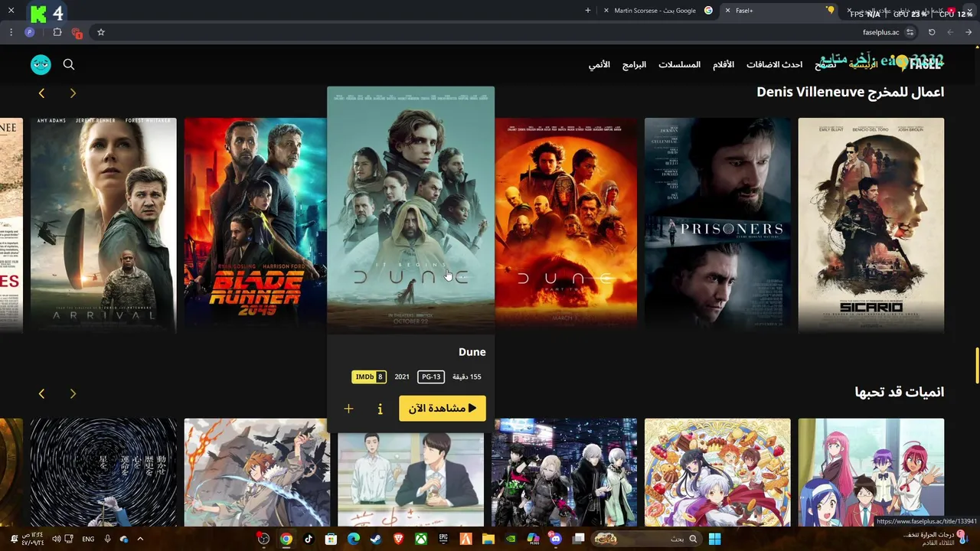Switch to the Martin Scorsese Google tab
The image size is (980, 551).
tap(658, 11)
